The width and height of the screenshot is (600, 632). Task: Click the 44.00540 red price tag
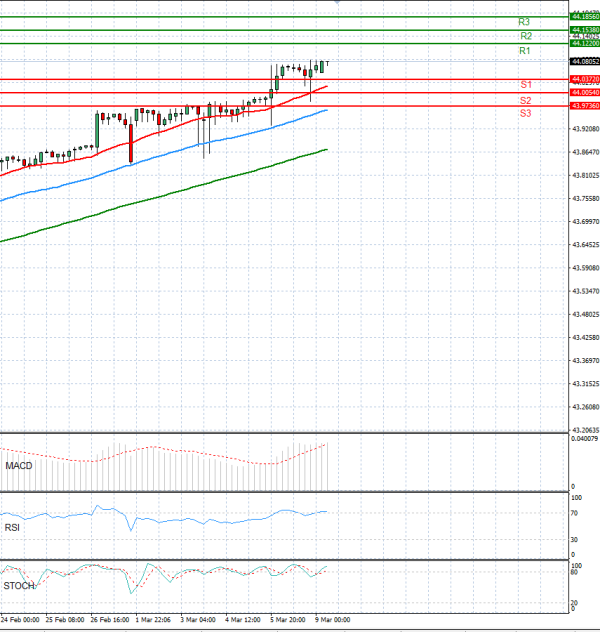point(584,92)
